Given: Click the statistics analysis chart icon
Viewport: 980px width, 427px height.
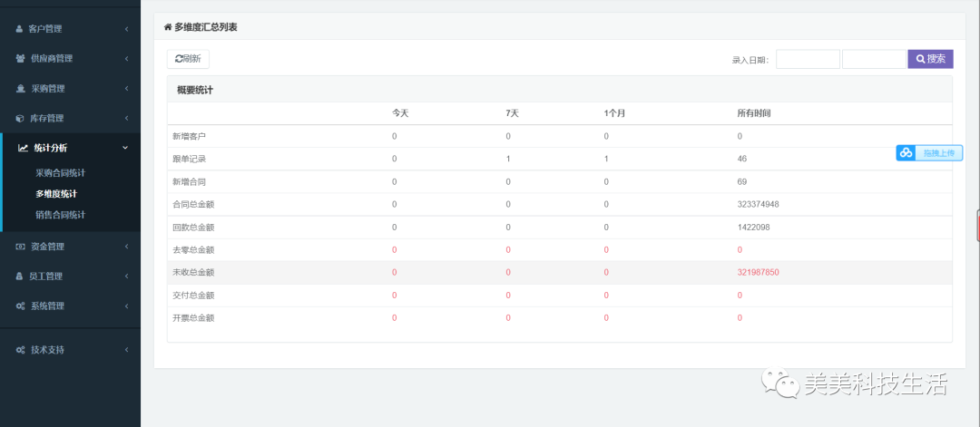Looking at the screenshot, I should tap(23, 148).
